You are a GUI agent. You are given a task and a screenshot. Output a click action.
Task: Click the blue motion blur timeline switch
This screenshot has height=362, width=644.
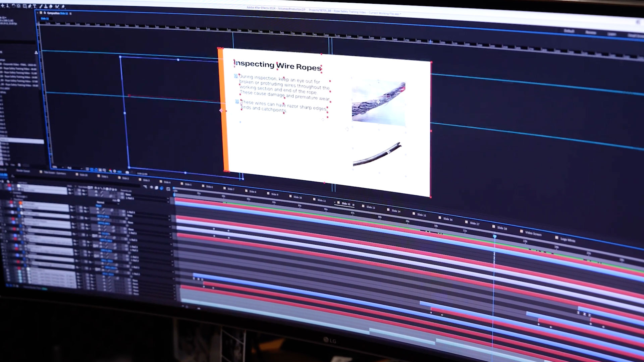point(162,188)
